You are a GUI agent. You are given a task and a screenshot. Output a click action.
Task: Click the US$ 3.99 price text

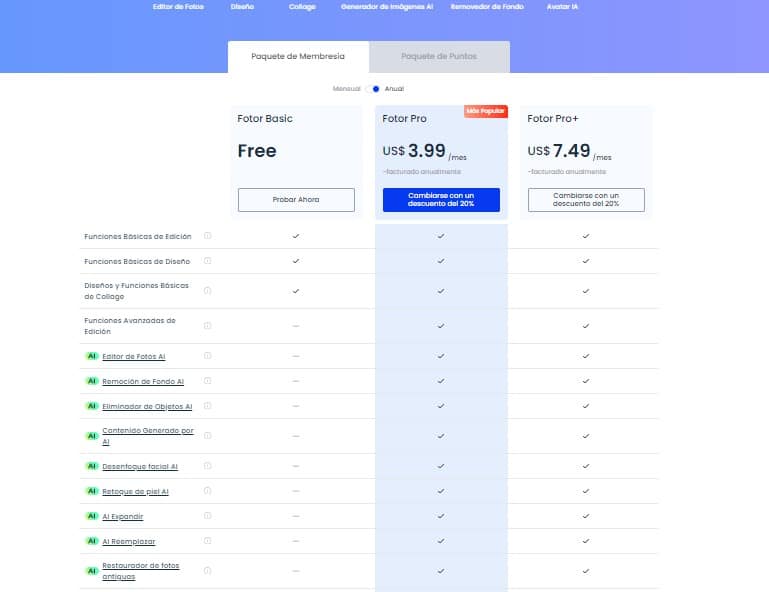click(x=414, y=151)
